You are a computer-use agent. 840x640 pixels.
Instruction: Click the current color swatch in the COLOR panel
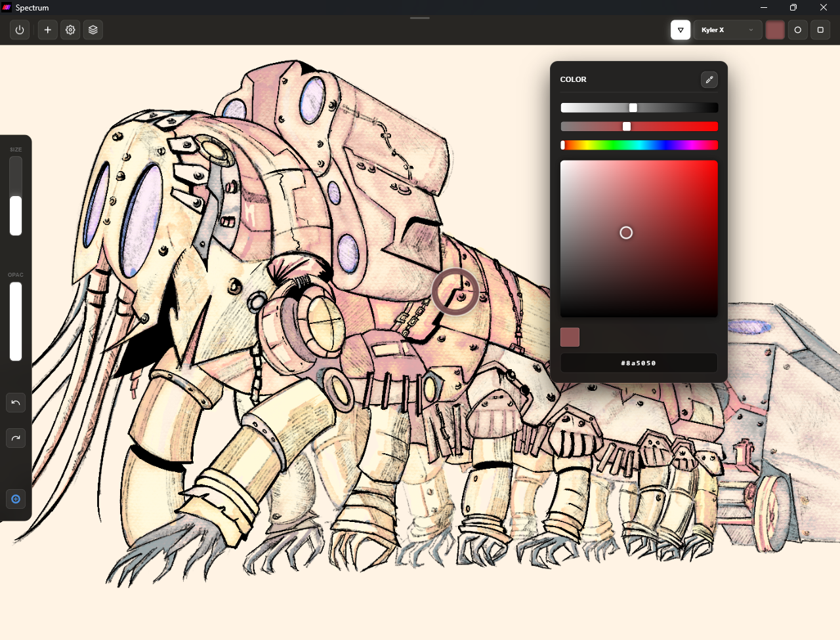(570, 336)
